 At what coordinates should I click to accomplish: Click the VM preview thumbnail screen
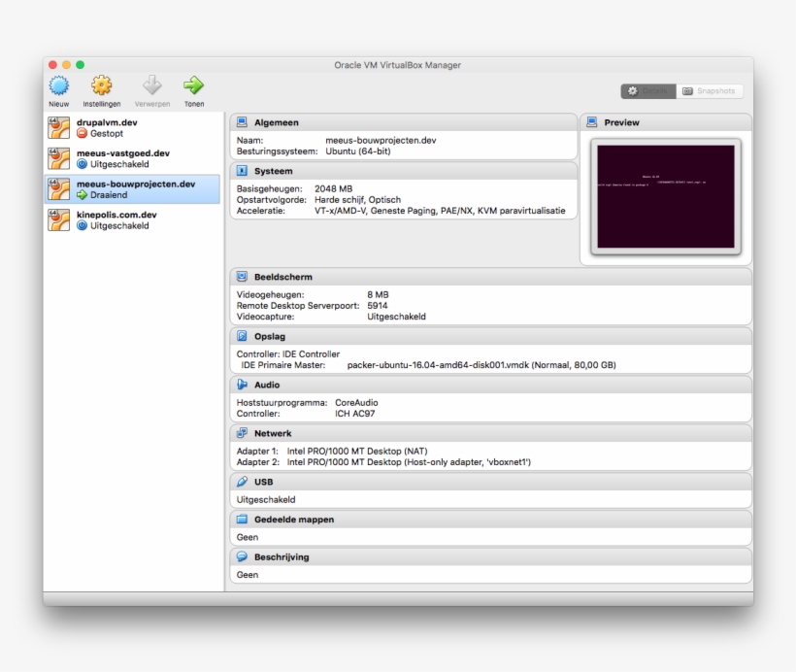(x=666, y=196)
